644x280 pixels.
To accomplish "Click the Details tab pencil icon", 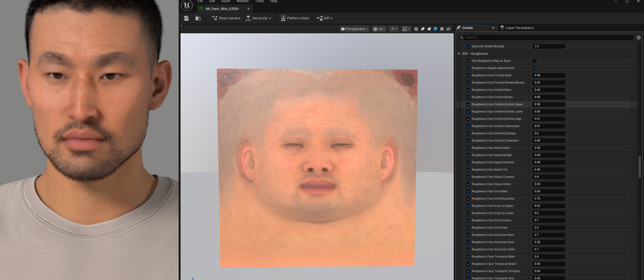I will coord(459,28).
